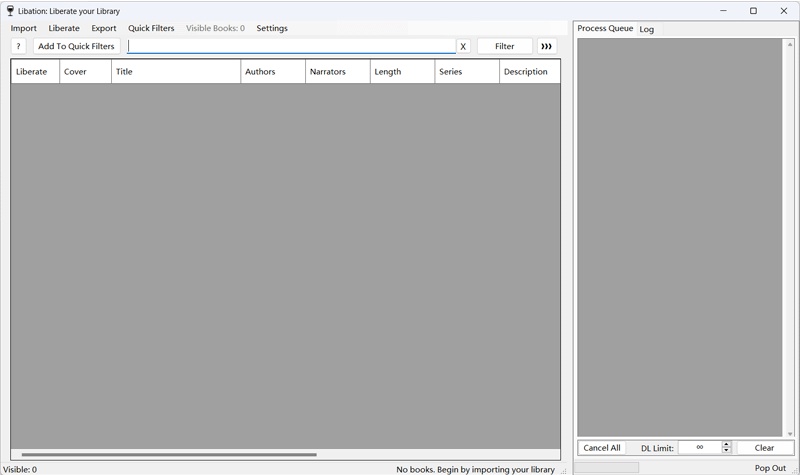Click the queue panel scroll up arrow
This screenshot has height=475, width=800.
pos(790,44)
